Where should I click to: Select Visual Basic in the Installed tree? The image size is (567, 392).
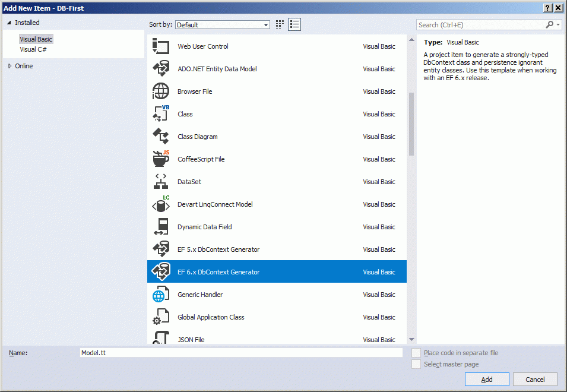(36, 39)
